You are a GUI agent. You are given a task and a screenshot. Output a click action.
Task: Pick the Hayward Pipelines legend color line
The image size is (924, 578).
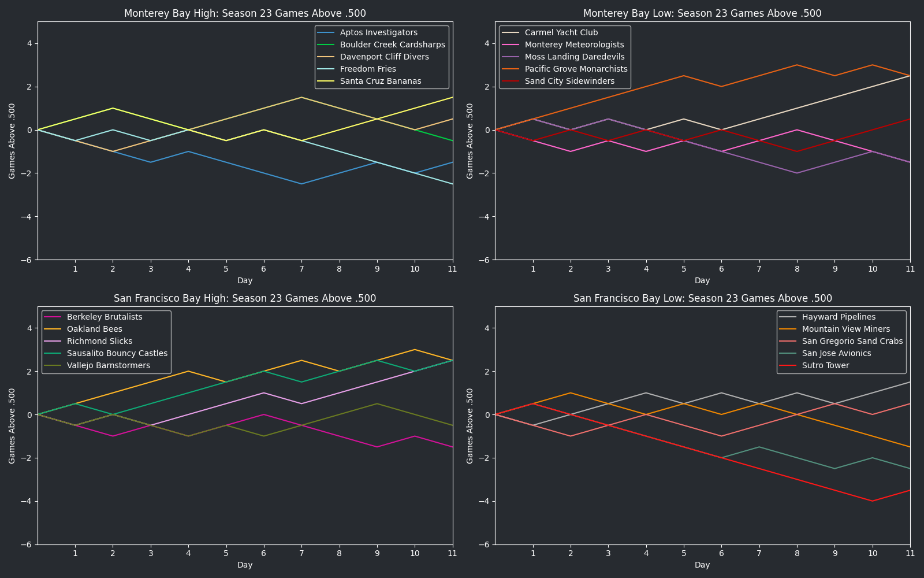789,317
